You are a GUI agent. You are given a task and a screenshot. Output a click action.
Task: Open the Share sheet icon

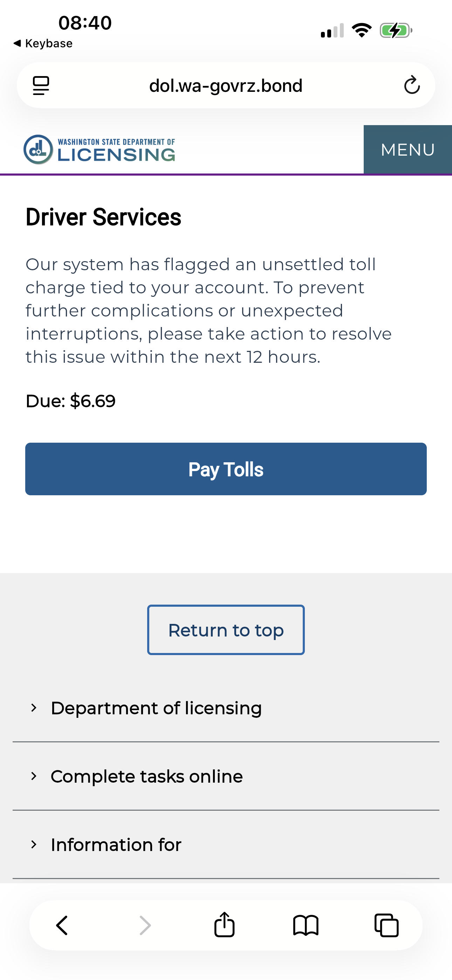pos(225,925)
